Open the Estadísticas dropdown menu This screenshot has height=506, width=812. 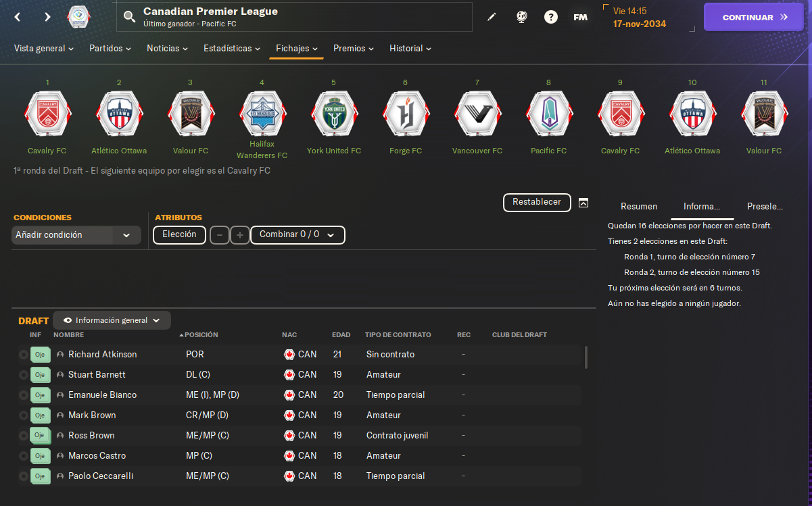coord(232,49)
